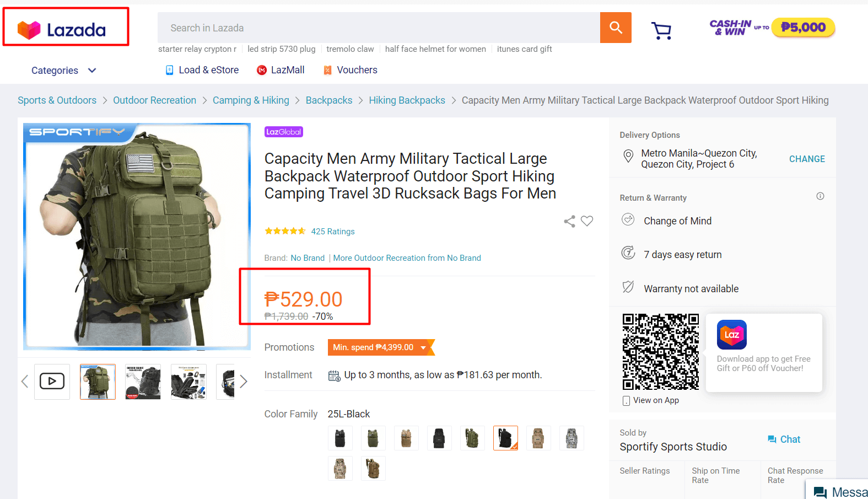Click the Return & Warranty info icon
The width and height of the screenshot is (868, 499).
point(820,196)
